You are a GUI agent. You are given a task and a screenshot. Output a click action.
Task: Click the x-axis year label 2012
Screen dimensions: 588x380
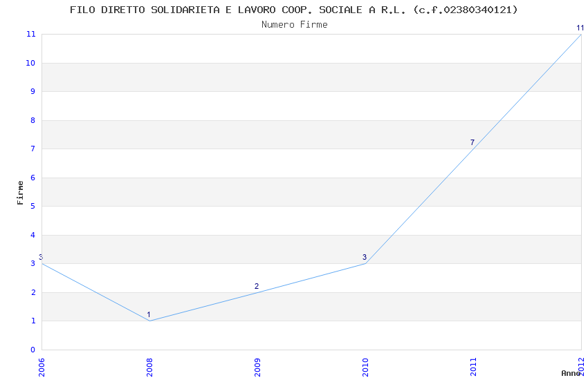(581, 368)
